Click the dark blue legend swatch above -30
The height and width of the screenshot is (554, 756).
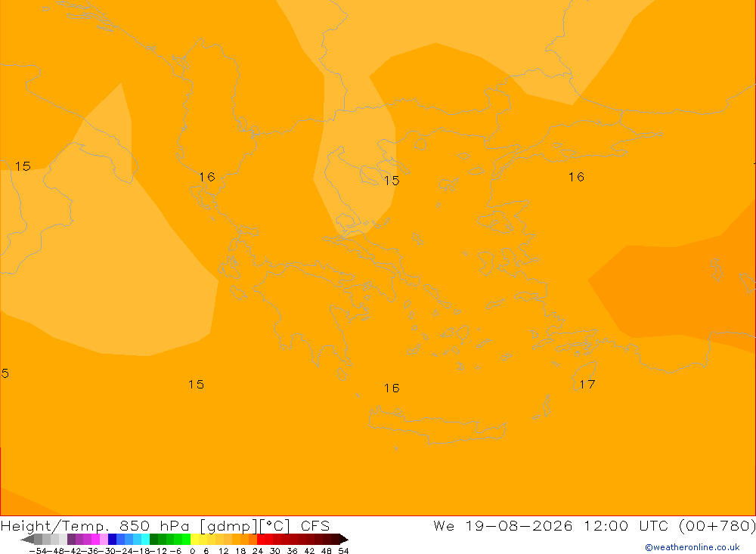[x=112, y=539]
